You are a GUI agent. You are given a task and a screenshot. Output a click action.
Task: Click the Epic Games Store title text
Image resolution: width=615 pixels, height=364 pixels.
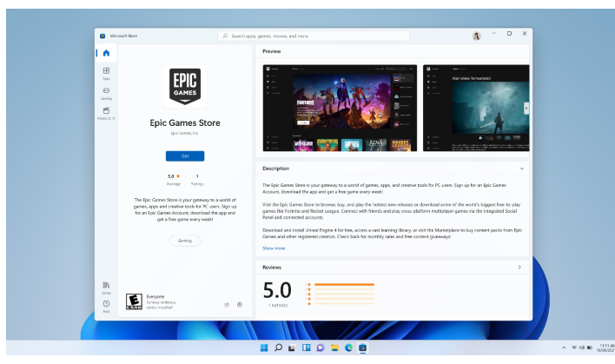pos(185,122)
